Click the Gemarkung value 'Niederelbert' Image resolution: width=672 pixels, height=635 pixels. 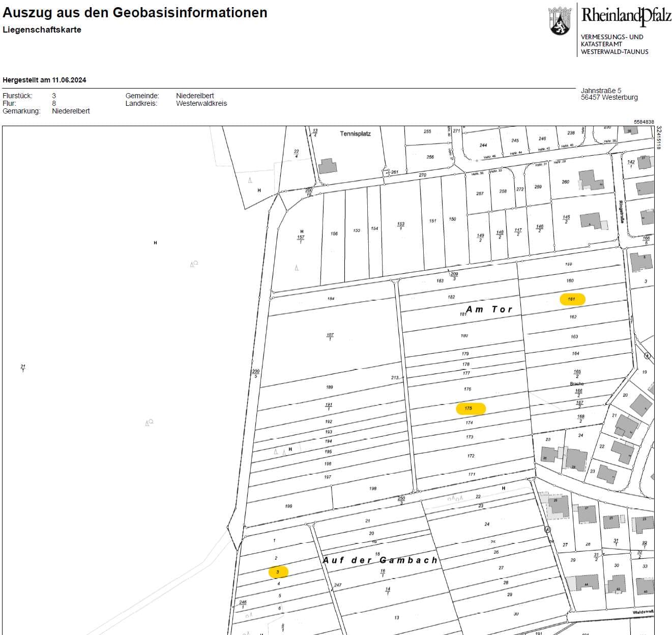(x=71, y=111)
